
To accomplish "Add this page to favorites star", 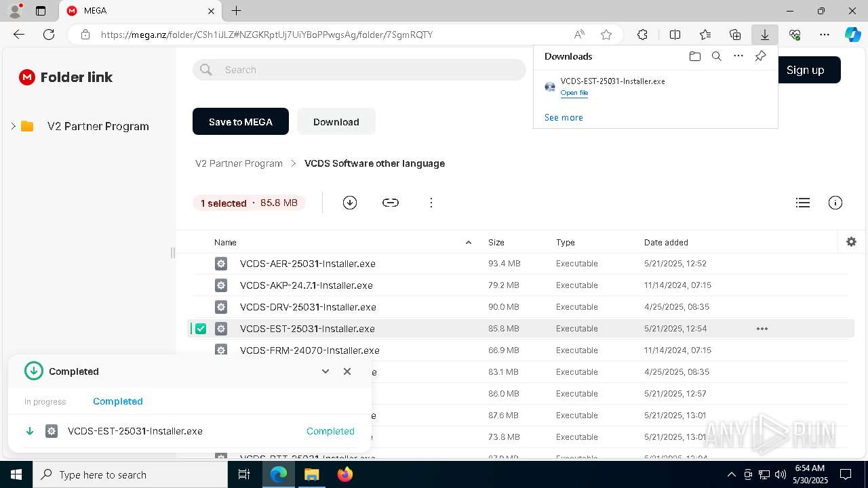I will click(x=606, y=35).
